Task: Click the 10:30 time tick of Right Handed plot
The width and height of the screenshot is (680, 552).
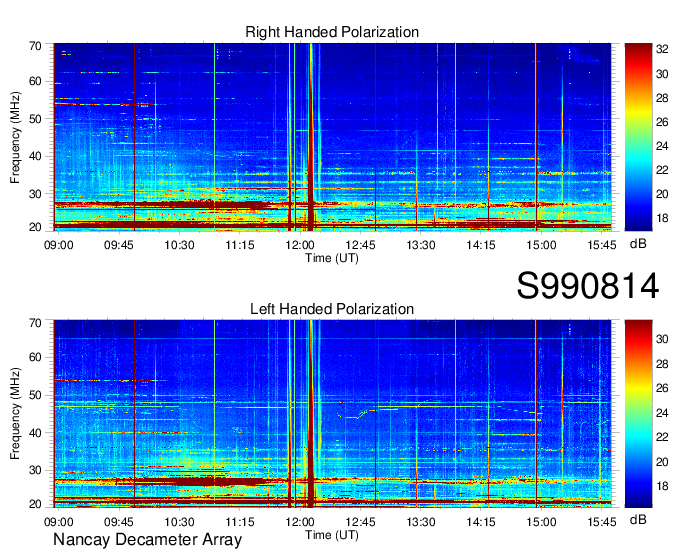Action: point(179,245)
